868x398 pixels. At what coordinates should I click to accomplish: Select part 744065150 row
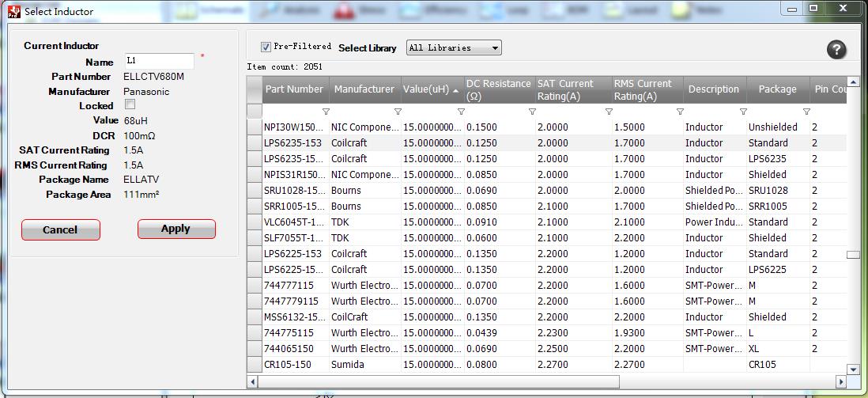click(x=289, y=349)
